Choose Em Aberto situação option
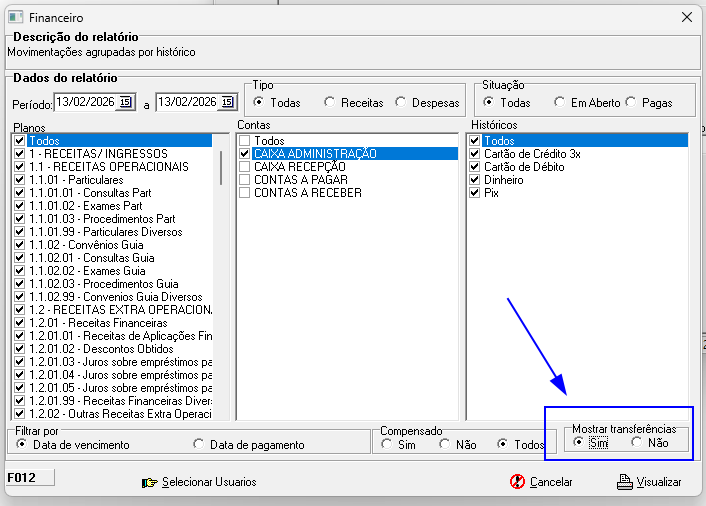Screen dimensions: 706x506 560,102
